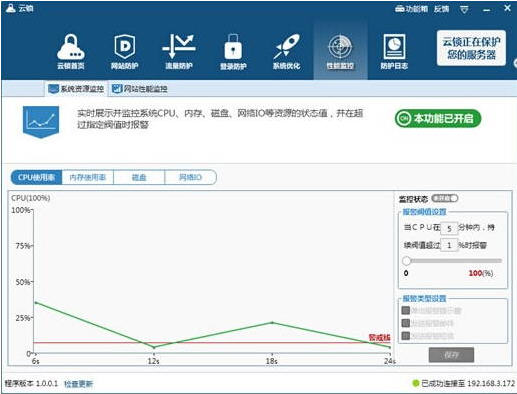Switch to the 网站性能监控 tab
The image size is (517, 394).
[x=139, y=89]
